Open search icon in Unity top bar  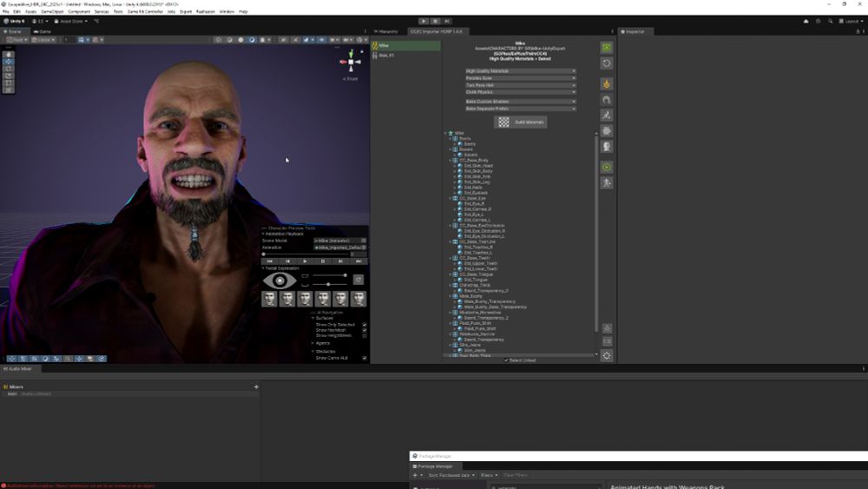[830, 21]
